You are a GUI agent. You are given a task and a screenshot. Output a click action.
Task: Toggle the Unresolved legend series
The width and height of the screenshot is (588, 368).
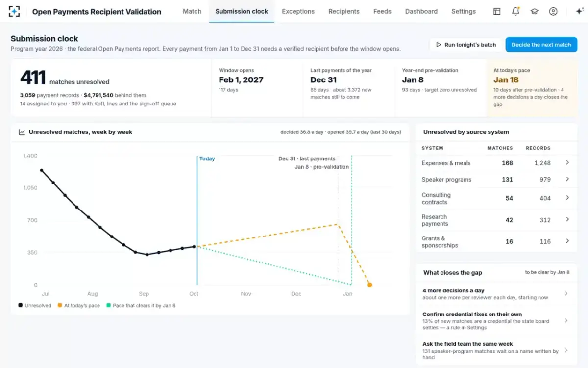pyautogui.click(x=35, y=305)
